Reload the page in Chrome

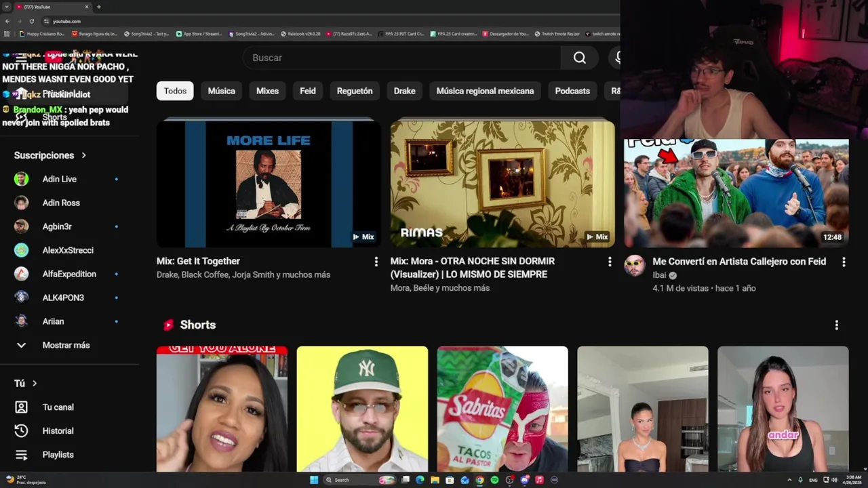click(31, 21)
